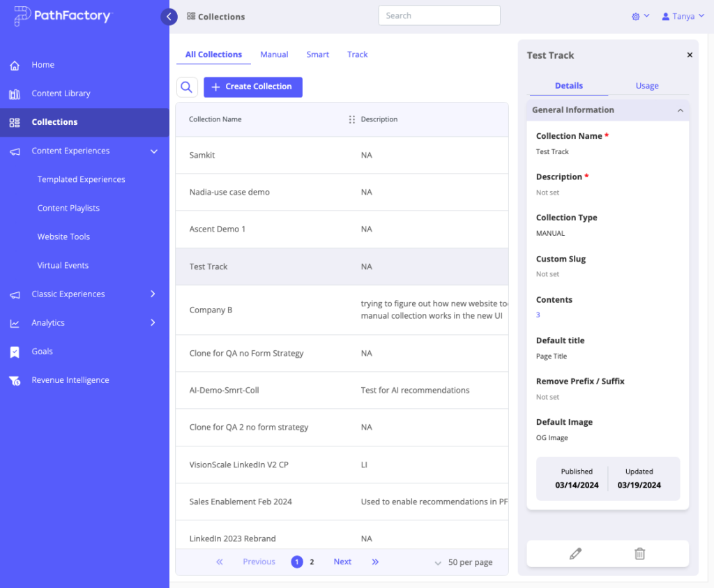Open the Tanya user menu
714x588 pixels.
(x=682, y=15)
